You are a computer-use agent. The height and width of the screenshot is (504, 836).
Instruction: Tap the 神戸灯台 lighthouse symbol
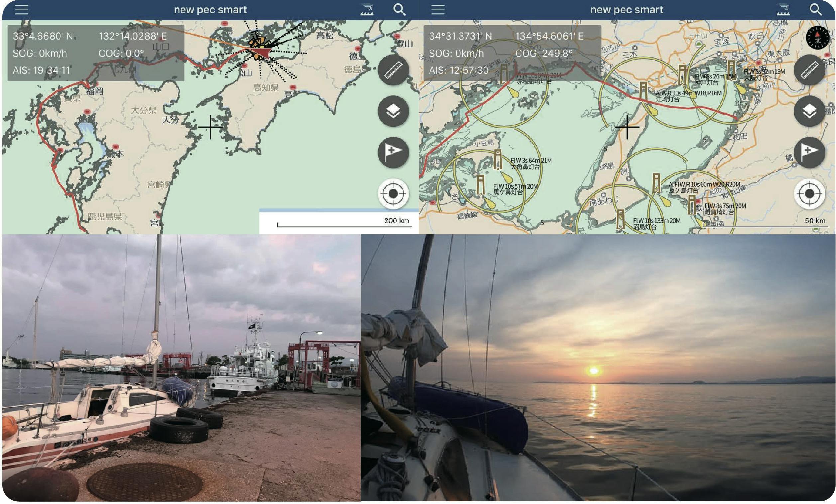[x=682, y=75]
